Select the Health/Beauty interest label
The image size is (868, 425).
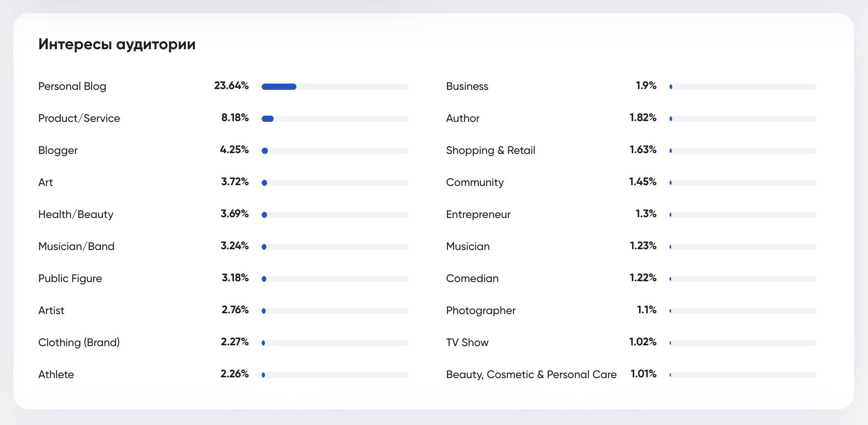click(76, 214)
